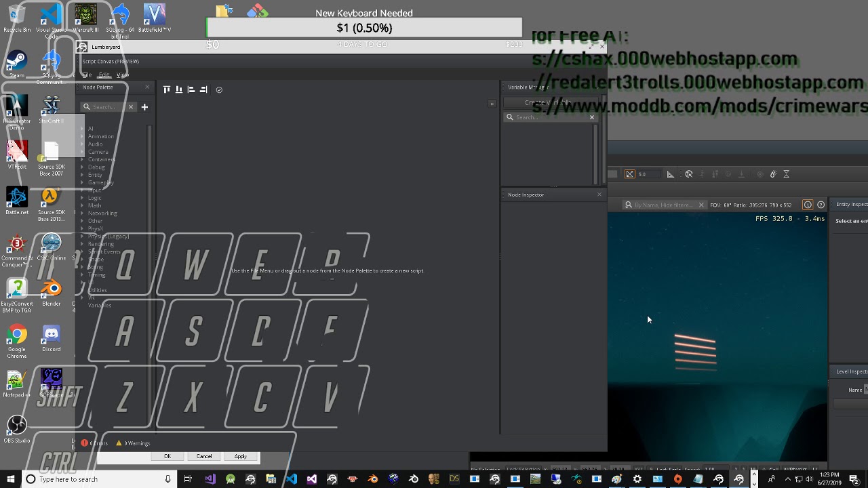Click the align bottom icon in Script Canvas toolbar
The image size is (868, 488).
(179, 89)
